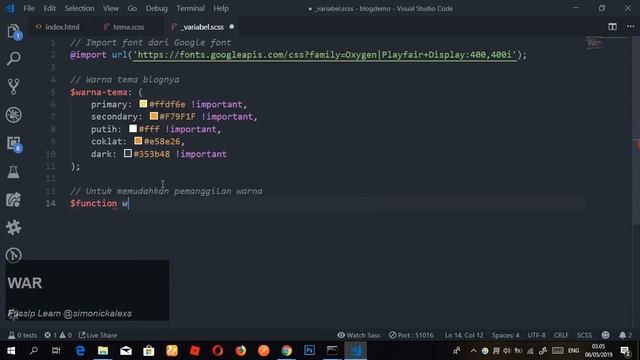The height and width of the screenshot is (360, 640).
Task: Open the Debug view bug icon
Action: (14, 115)
